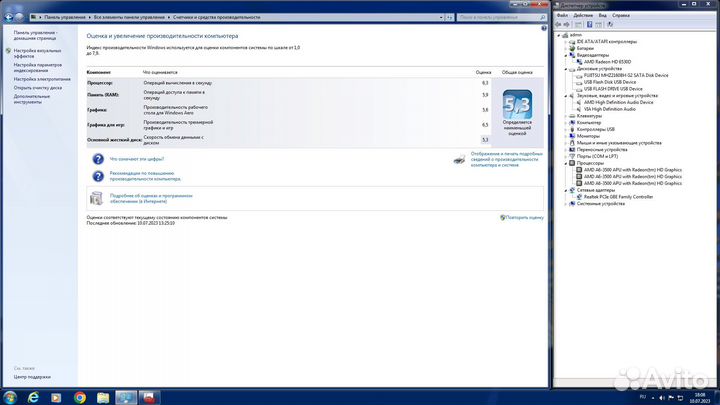Collapse the Сетевые адаптеры category
The width and height of the screenshot is (720, 405).
(566, 190)
